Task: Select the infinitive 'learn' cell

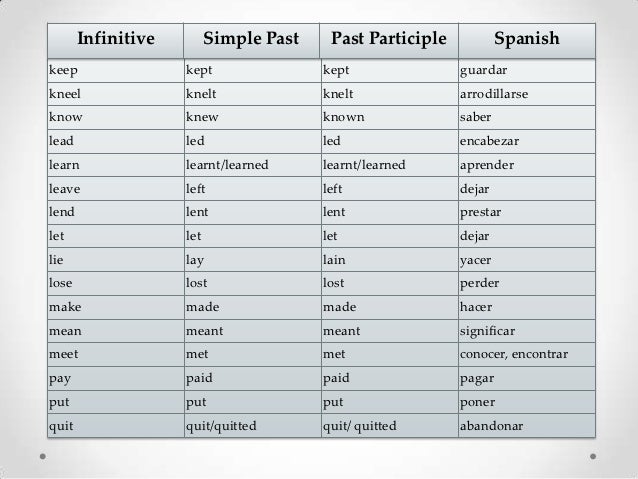Action: [116, 165]
